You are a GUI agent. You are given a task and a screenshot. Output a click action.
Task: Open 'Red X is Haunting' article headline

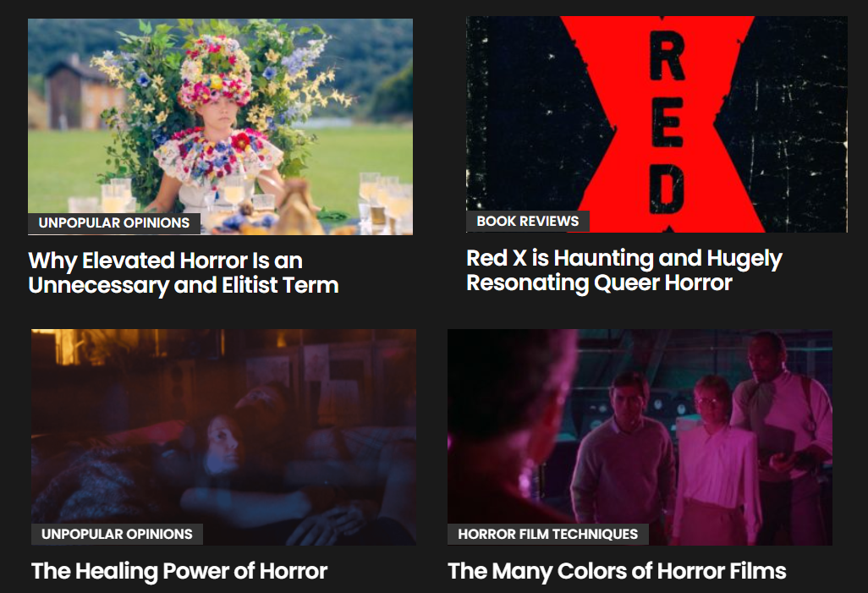click(624, 270)
